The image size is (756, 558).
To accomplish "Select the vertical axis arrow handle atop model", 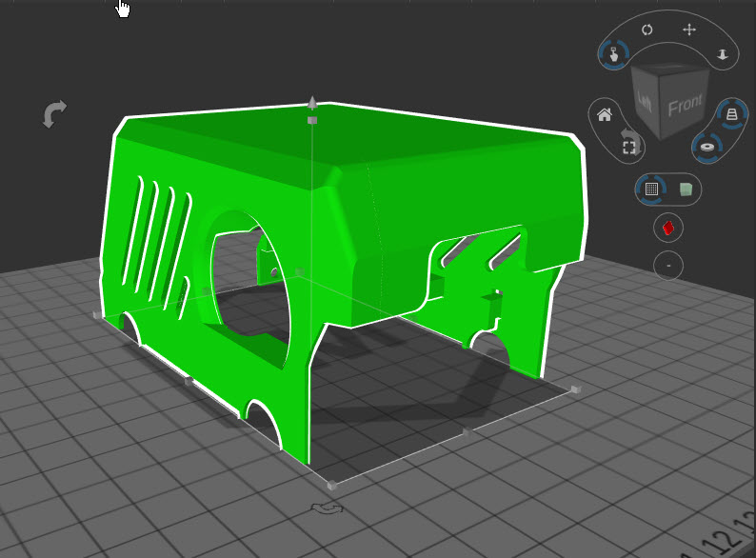I will pos(312,103).
